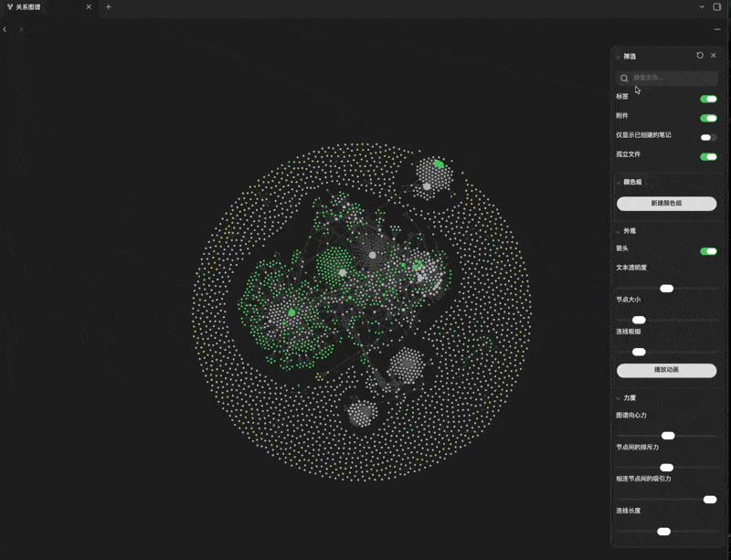Open the tab list dropdown chevron
This screenshot has height=560, width=731.
click(x=702, y=7)
